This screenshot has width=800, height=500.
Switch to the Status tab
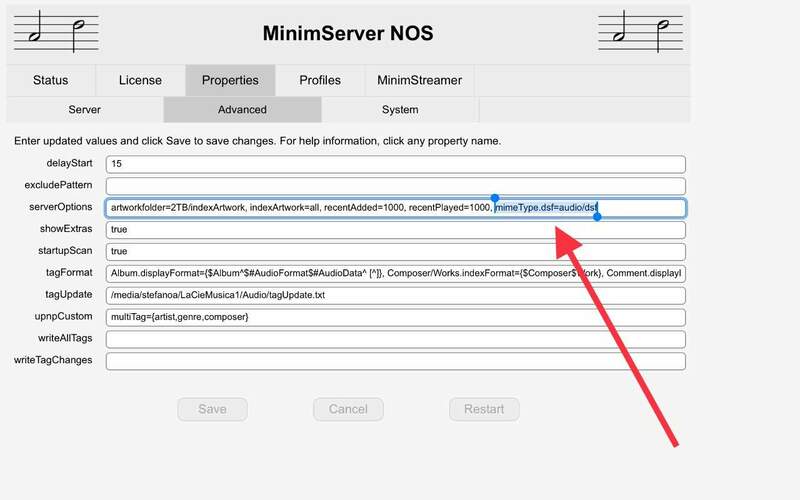tap(51, 80)
